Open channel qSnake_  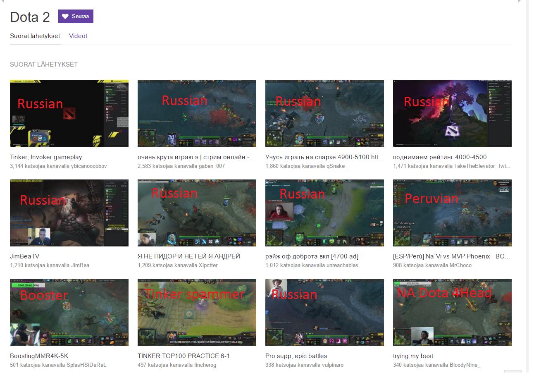coord(337,166)
